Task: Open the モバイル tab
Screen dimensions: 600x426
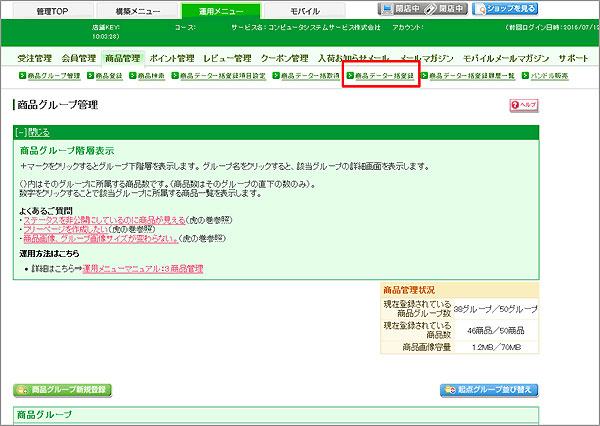Action: tap(305, 11)
